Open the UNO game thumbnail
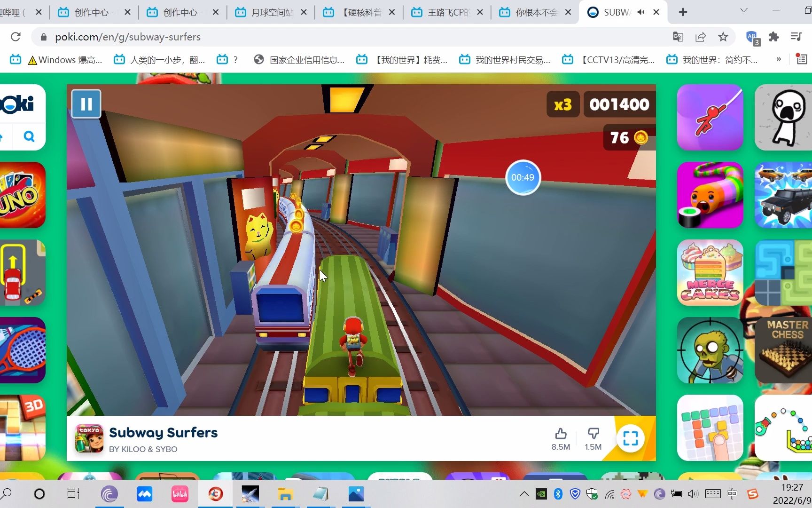 (22, 195)
